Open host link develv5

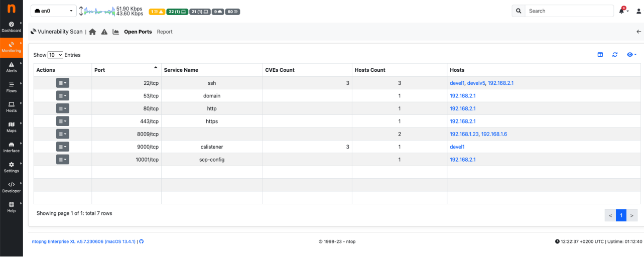[x=476, y=83]
